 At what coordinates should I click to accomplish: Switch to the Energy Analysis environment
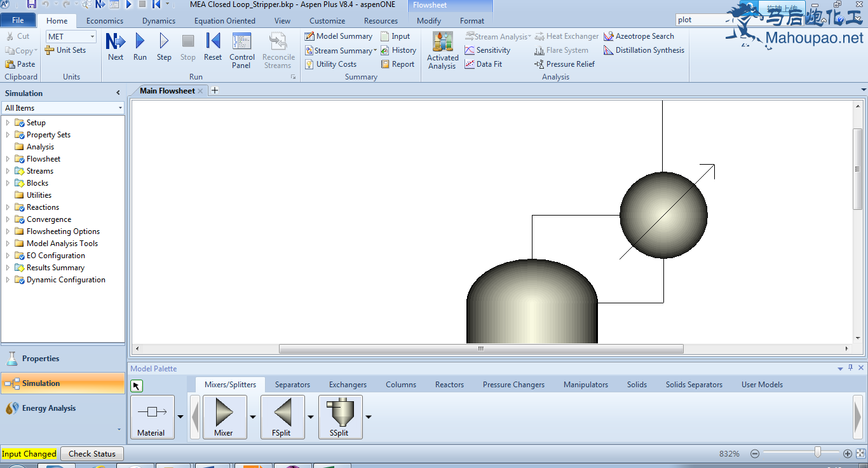tap(63, 408)
